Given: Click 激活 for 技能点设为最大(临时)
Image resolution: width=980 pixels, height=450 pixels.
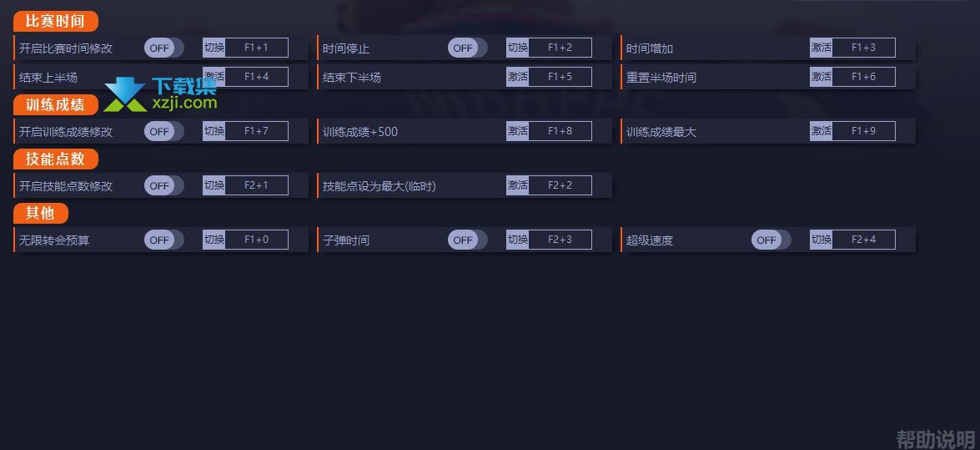Looking at the screenshot, I should tap(517, 185).
